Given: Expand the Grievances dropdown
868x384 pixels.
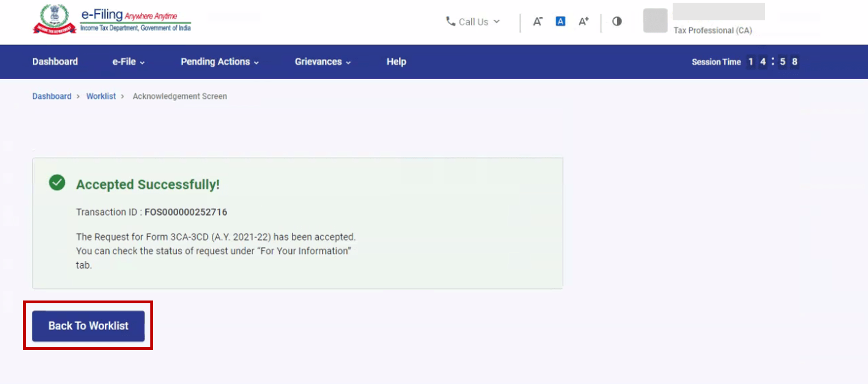Looking at the screenshot, I should pyautogui.click(x=323, y=62).
